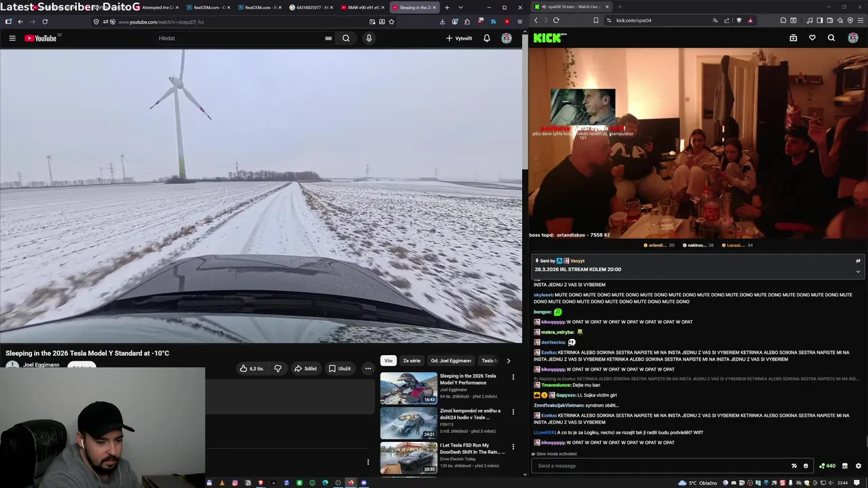Collapse the pinned message chevron in Kick chat
The image size is (868, 488).
[x=858, y=272]
